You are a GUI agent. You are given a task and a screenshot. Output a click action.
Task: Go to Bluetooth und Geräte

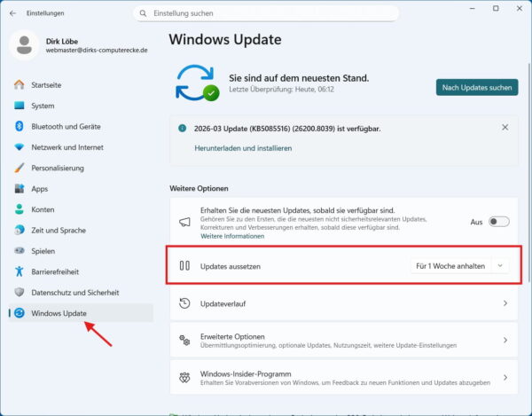81,126
